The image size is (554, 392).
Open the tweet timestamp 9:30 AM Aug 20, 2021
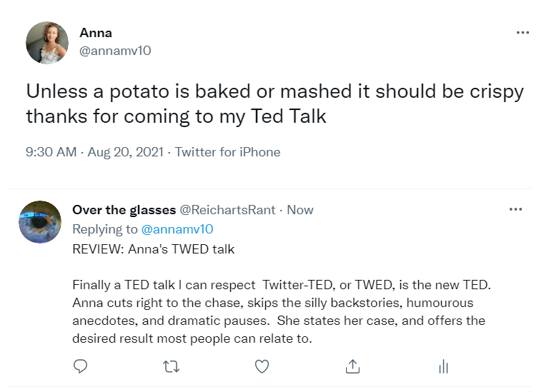[x=94, y=152]
